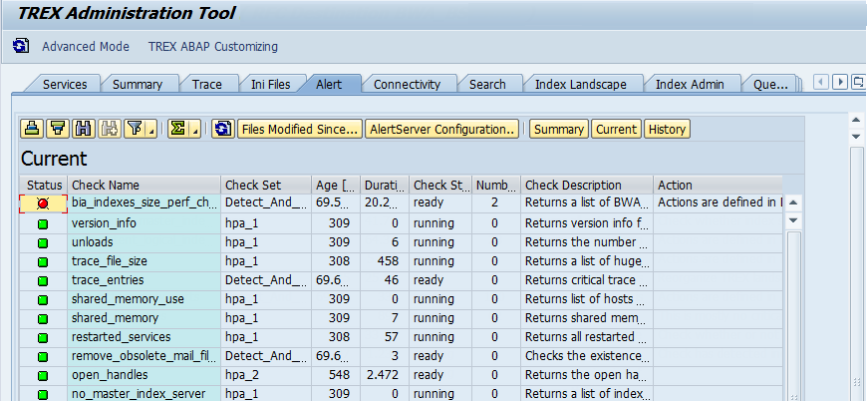868x401 pixels.
Task: Click the Current view button
Action: 616,129
